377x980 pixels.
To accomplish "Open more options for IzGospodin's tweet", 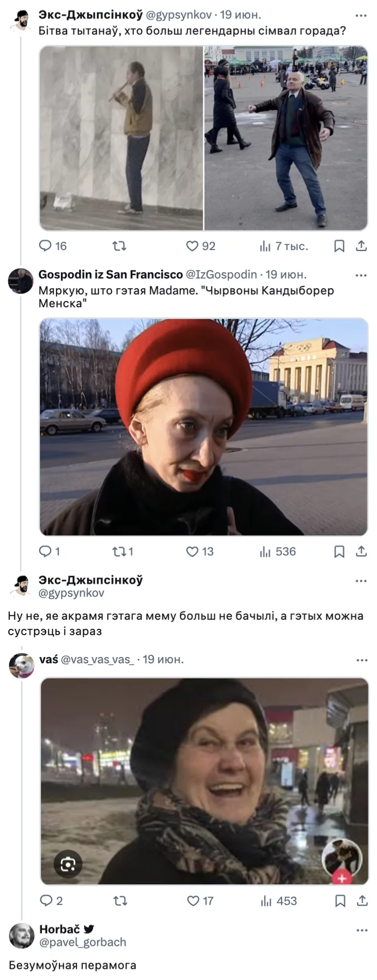I will coord(361,275).
